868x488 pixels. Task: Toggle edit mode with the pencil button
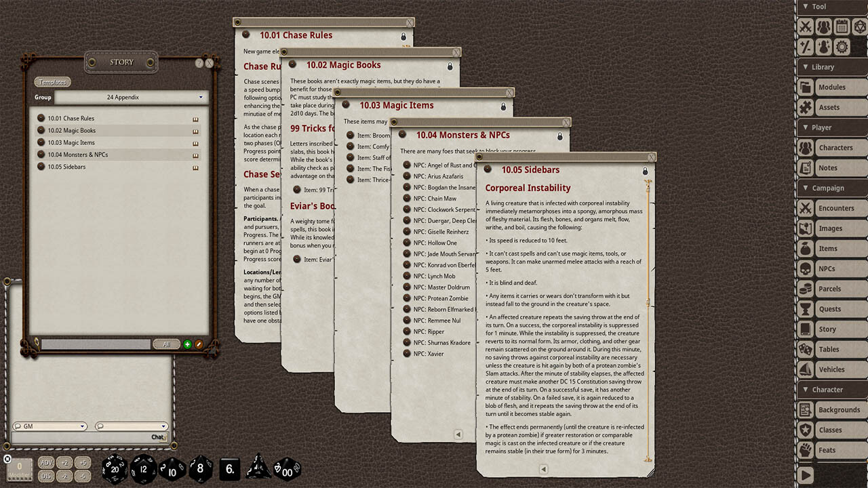coord(199,344)
